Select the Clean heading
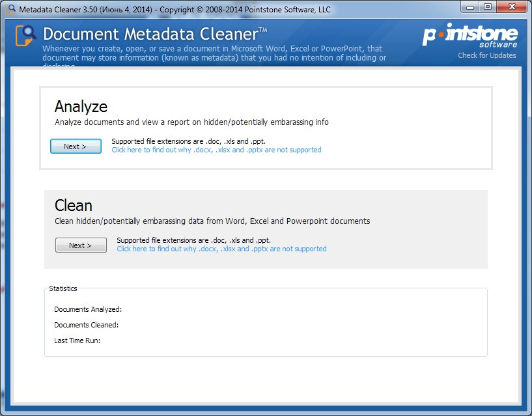The height and width of the screenshot is (416, 532). (74, 205)
